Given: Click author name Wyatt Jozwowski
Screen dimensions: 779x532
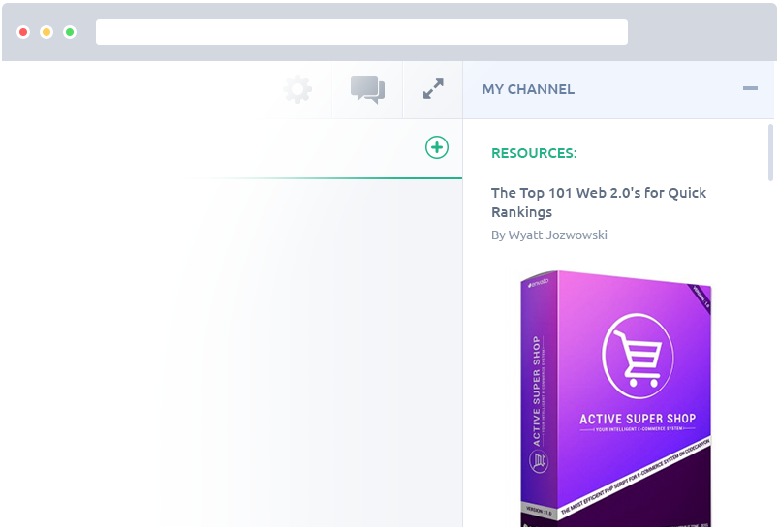Looking at the screenshot, I should point(557,235).
